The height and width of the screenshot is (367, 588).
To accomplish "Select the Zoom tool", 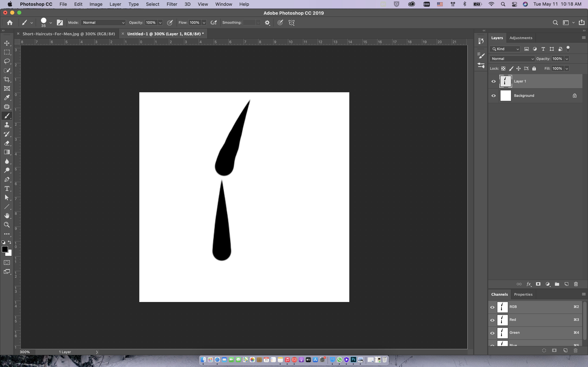I will coord(7,225).
